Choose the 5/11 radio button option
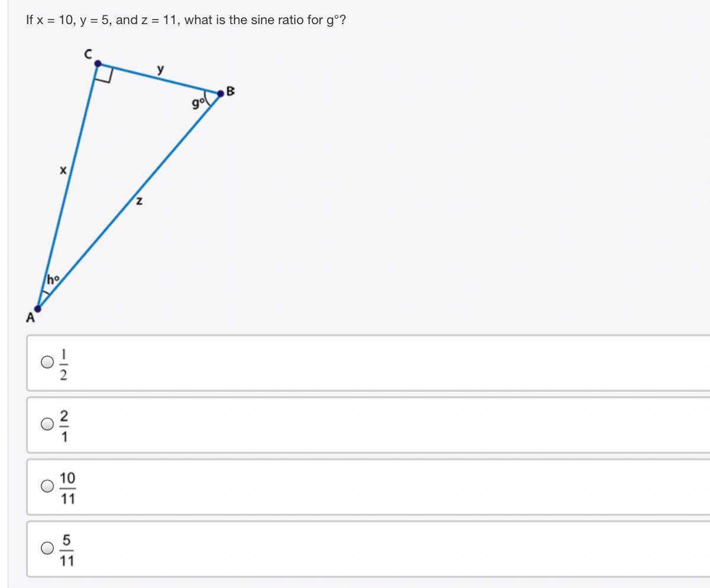The image size is (710, 588). pos(47,548)
